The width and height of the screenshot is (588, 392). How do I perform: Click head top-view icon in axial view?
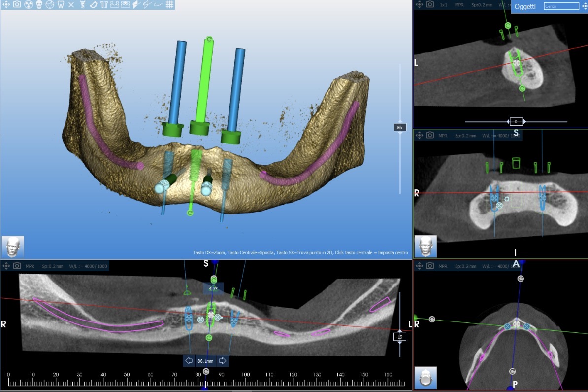[x=426, y=378]
